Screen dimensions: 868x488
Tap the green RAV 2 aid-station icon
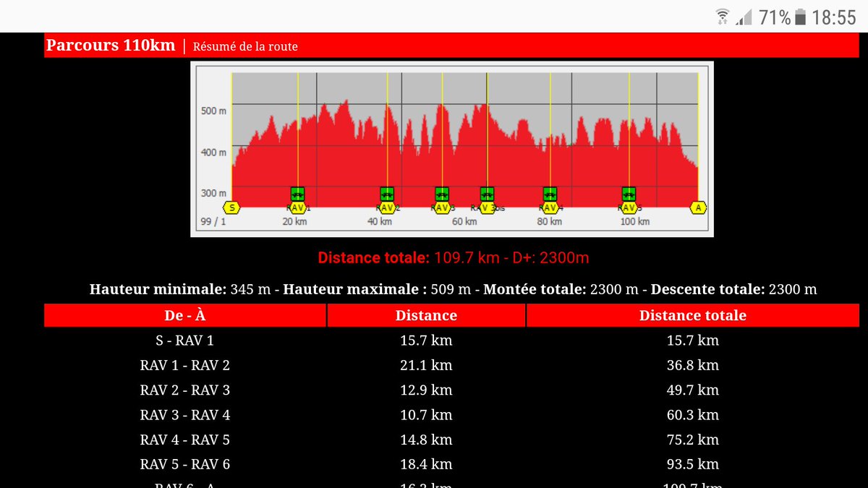pos(387,194)
